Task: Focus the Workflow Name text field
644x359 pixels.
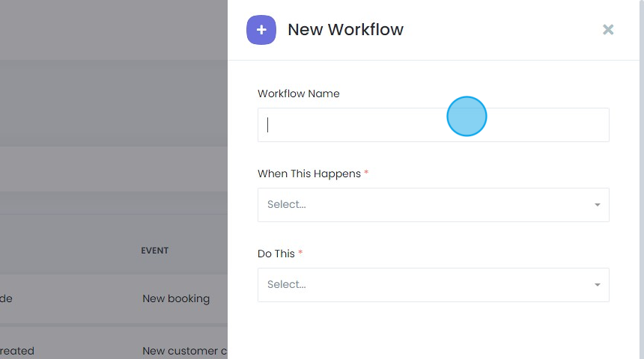Action: [x=434, y=125]
